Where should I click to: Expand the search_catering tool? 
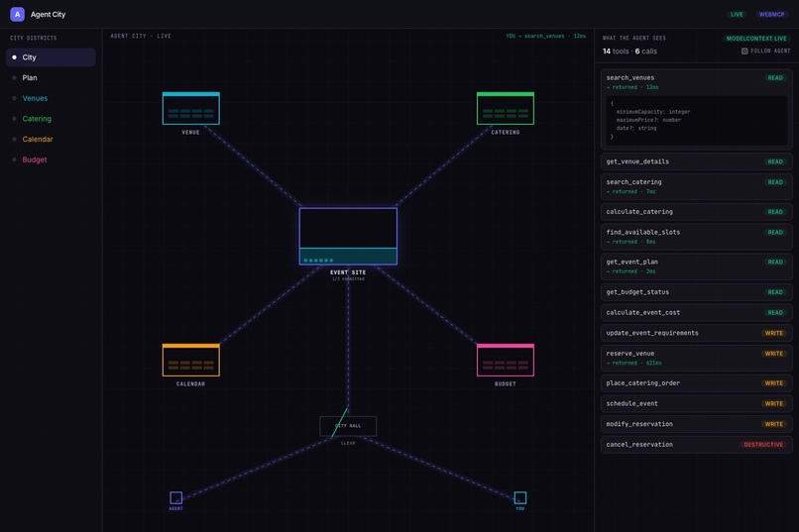click(x=696, y=186)
